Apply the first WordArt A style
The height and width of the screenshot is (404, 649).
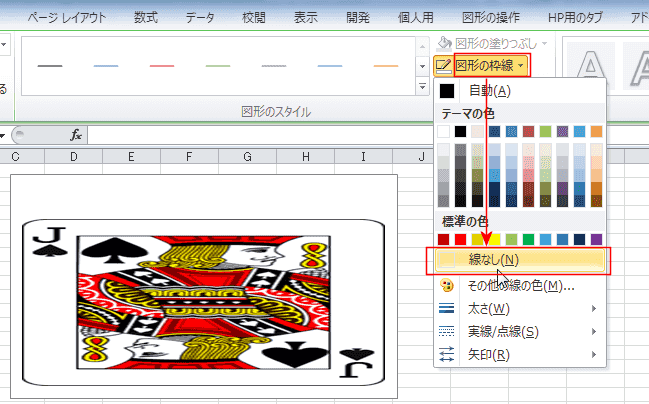pos(591,66)
